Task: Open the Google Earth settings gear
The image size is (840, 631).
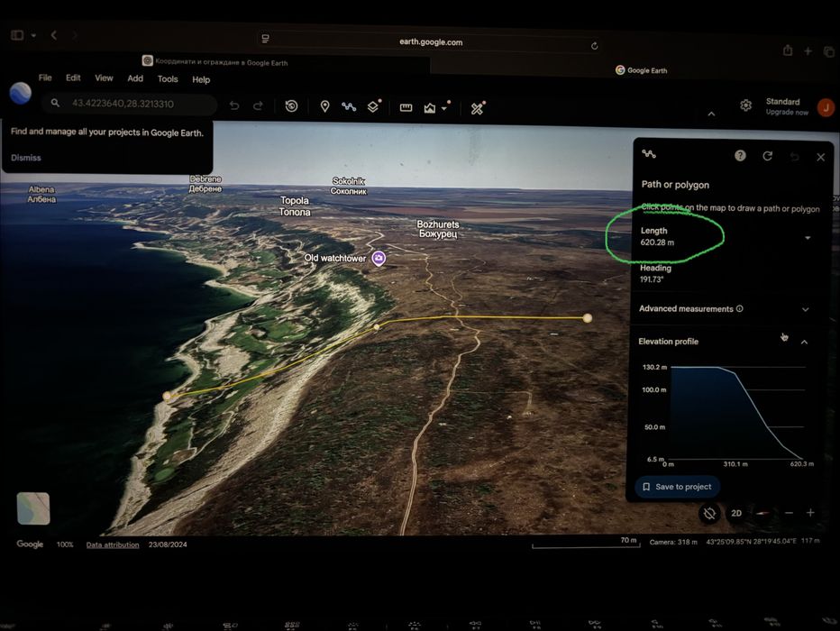Action: [745, 105]
